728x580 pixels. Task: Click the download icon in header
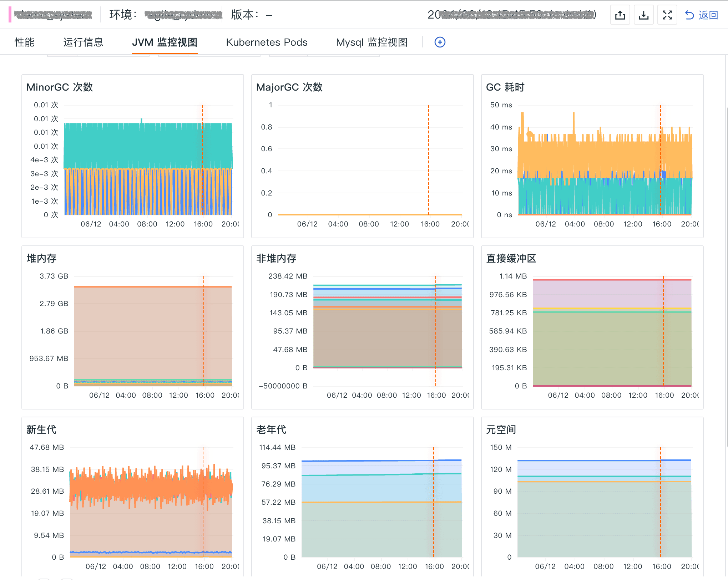click(x=643, y=15)
